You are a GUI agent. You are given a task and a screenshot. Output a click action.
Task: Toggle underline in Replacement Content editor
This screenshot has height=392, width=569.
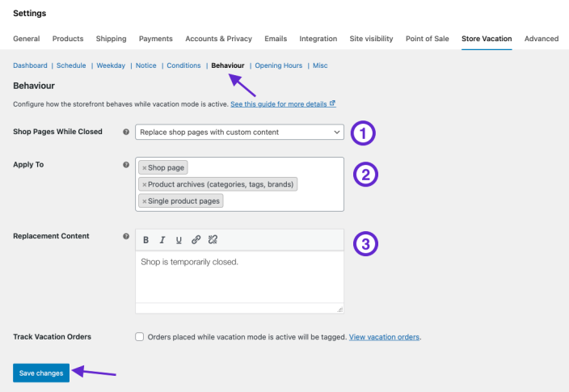point(179,240)
